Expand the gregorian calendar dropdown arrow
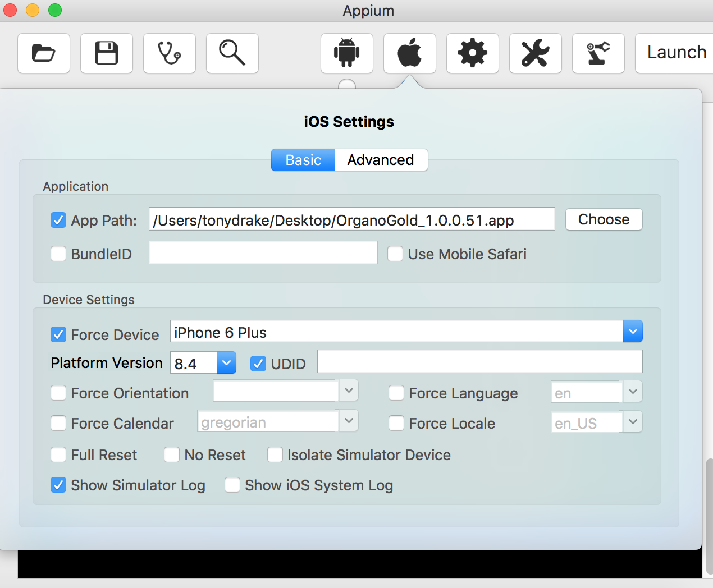 (x=349, y=421)
